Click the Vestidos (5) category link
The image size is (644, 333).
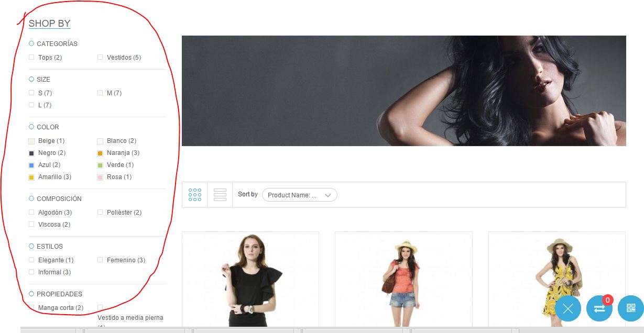coord(124,58)
